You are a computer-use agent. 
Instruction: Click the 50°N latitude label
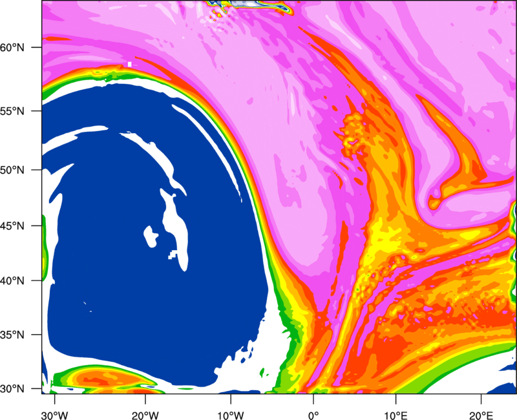click(x=12, y=170)
